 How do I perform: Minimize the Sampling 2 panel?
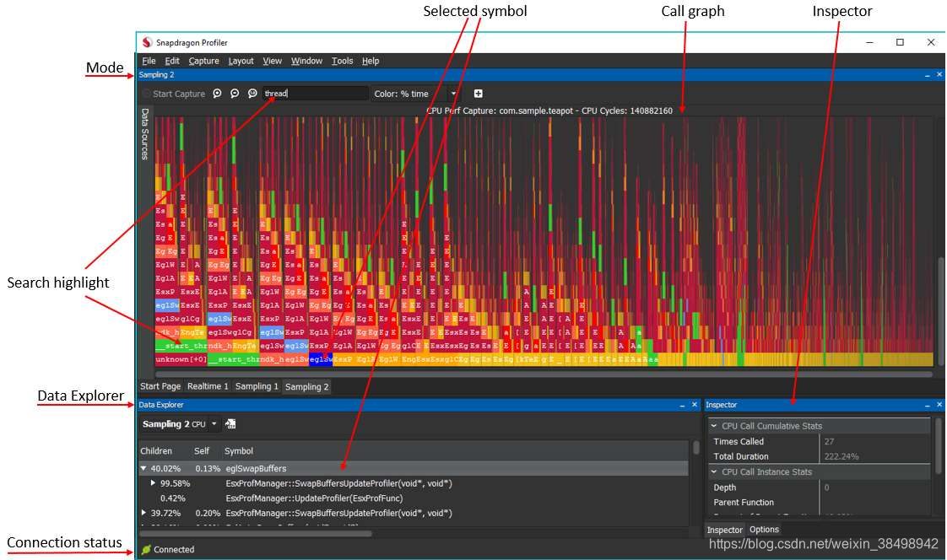click(x=927, y=75)
